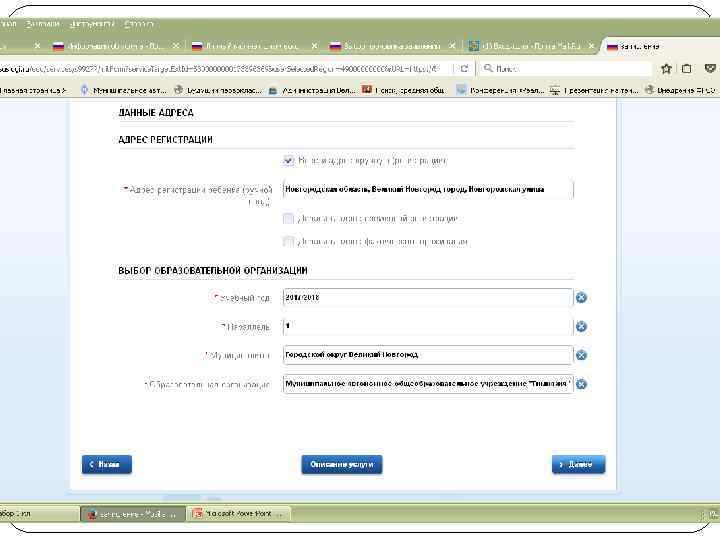Image resolution: width=720 pixels, height=540 pixels.
Task: Tick the first checkbox below the address field
Action: point(288,219)
